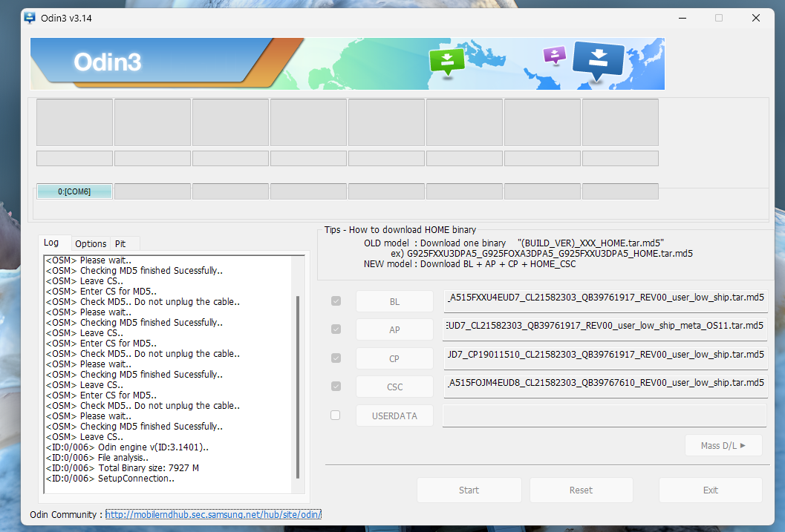785x532 pixels.
Task: Switch to the Log tab
Action: (51, 243)
